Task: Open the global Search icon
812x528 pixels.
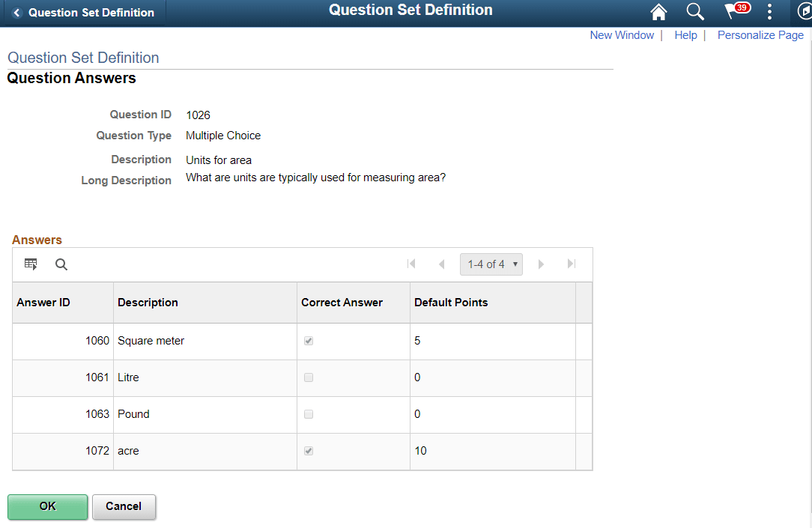Action: tap(694, 12)
